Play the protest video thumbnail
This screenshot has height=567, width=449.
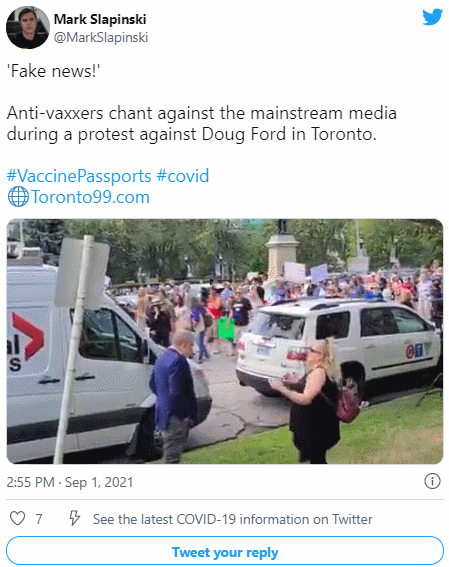[x=225, y=341]
